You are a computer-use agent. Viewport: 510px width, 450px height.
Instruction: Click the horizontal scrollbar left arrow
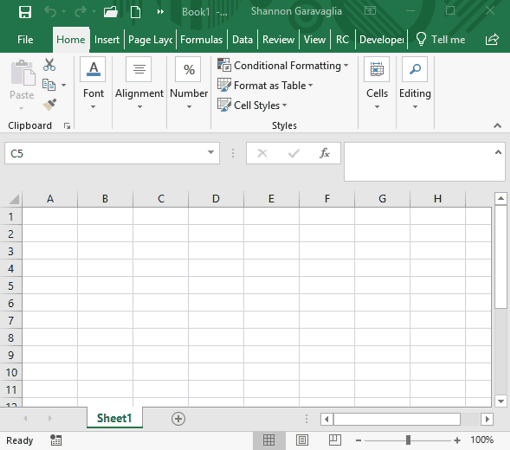click(327, 419)
